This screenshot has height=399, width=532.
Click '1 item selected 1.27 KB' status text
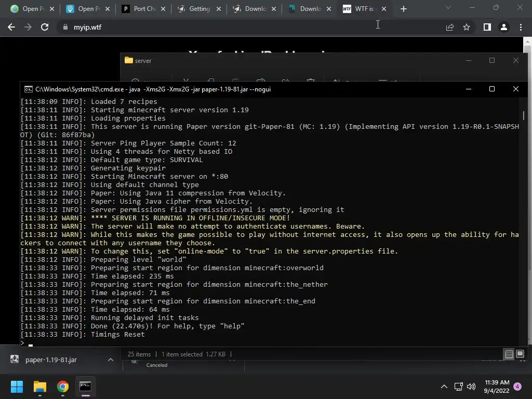pos(193,354)
